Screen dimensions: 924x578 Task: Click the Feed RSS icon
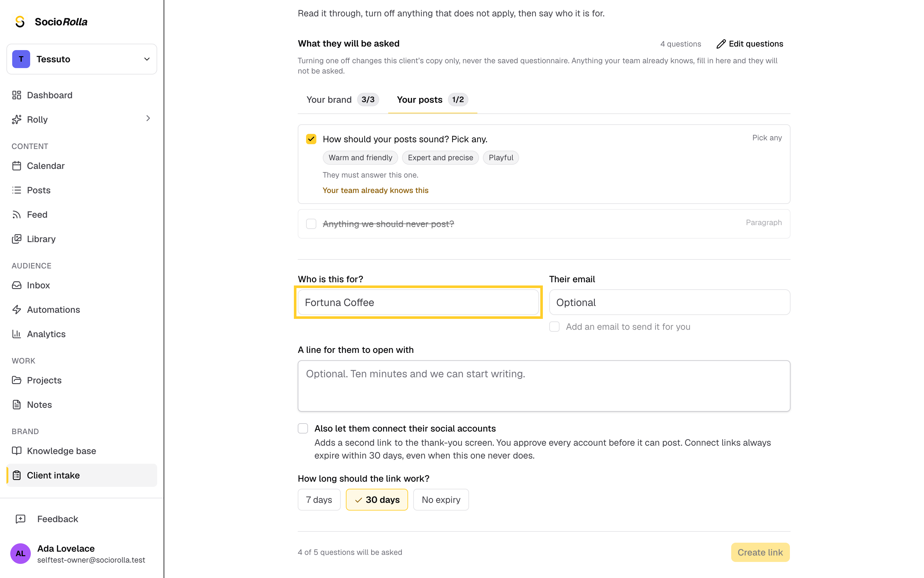click(16, 215)
